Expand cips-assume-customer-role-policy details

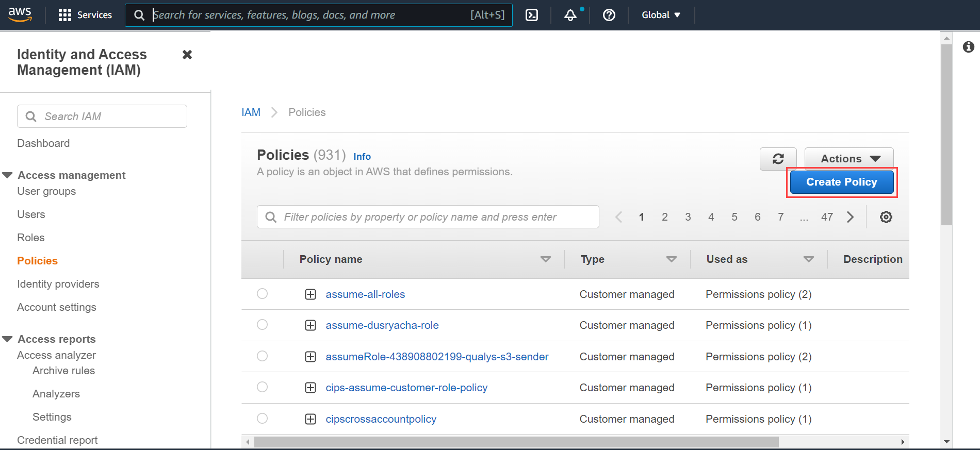311,388
